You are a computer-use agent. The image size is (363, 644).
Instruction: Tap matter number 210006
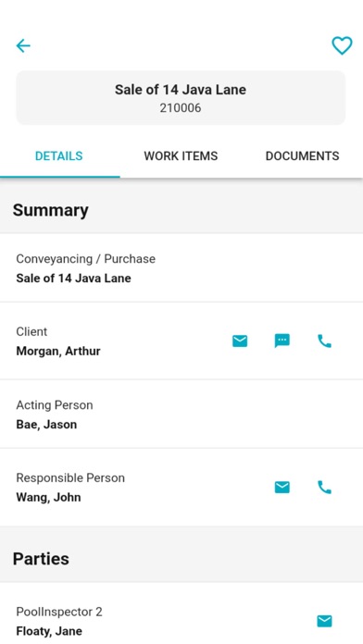[181, 108]
